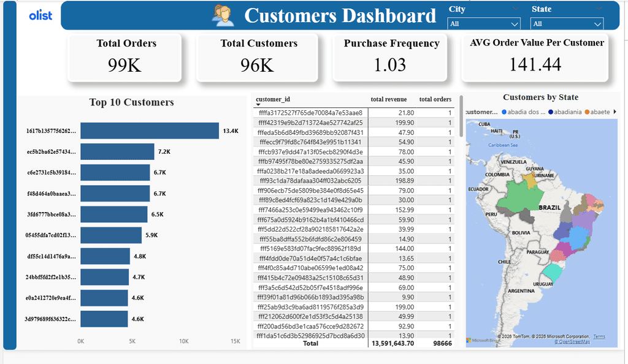The height and width of the screenshot is (364, 628).
Task: Expand the City slicer header chevron
Action: tap(515, 9)
